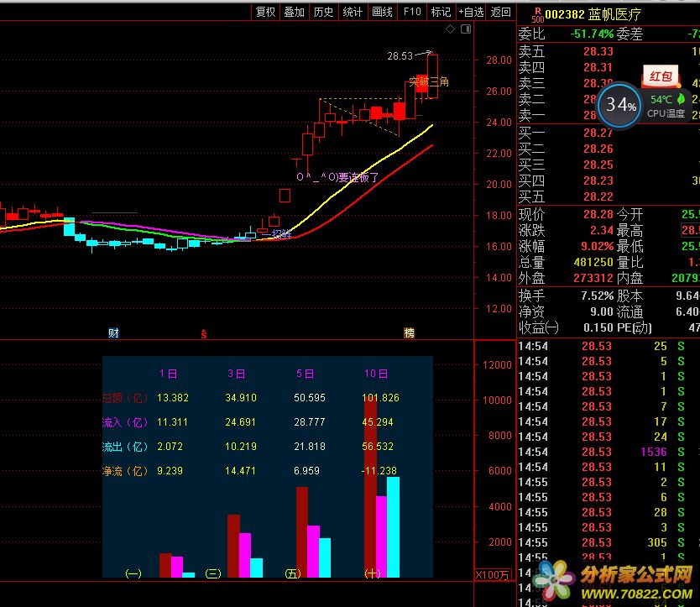This screenshot has height=607, width=700.
Task: Click the 现价 value 28.28
Action: (598, 214)
